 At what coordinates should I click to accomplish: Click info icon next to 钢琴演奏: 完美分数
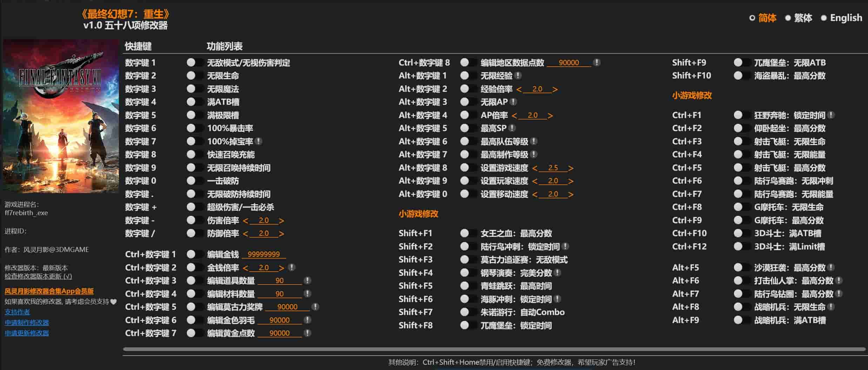[x=558, y=273]
